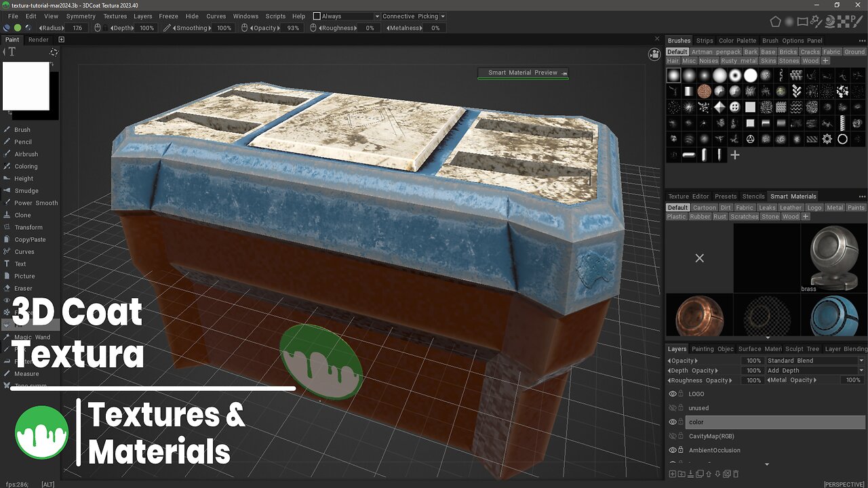Open the Artman penpack brush folder
Image resolution: width=868 pixels, height=488 pixels.
coord(716,52)
